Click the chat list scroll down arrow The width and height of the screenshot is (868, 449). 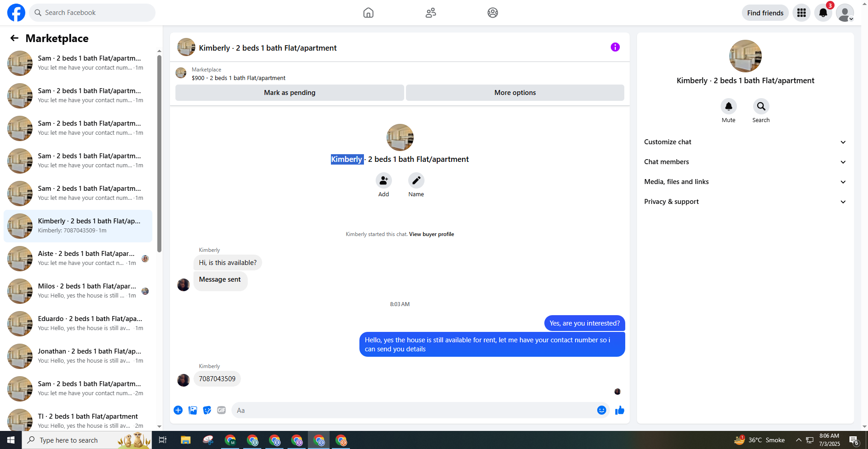[x=159, y=426]
